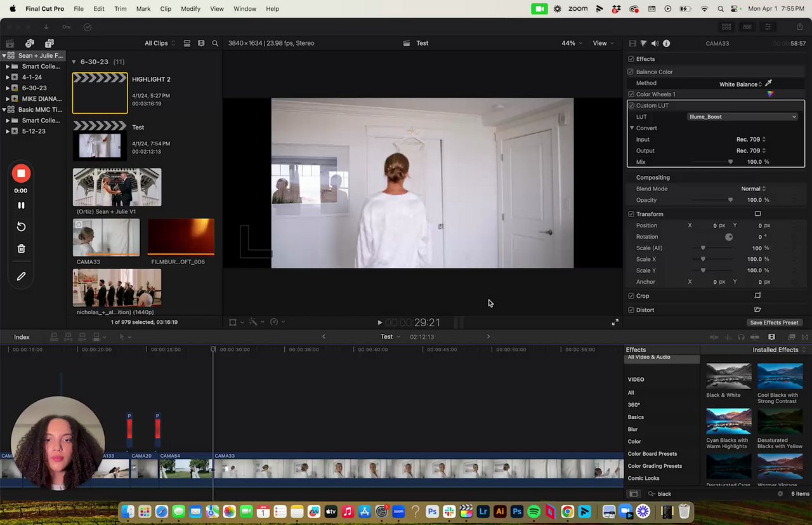The width and height of the screenshot is (812, 525).
Task: Open the Info inspector tab icon
Action: point(666,43)
